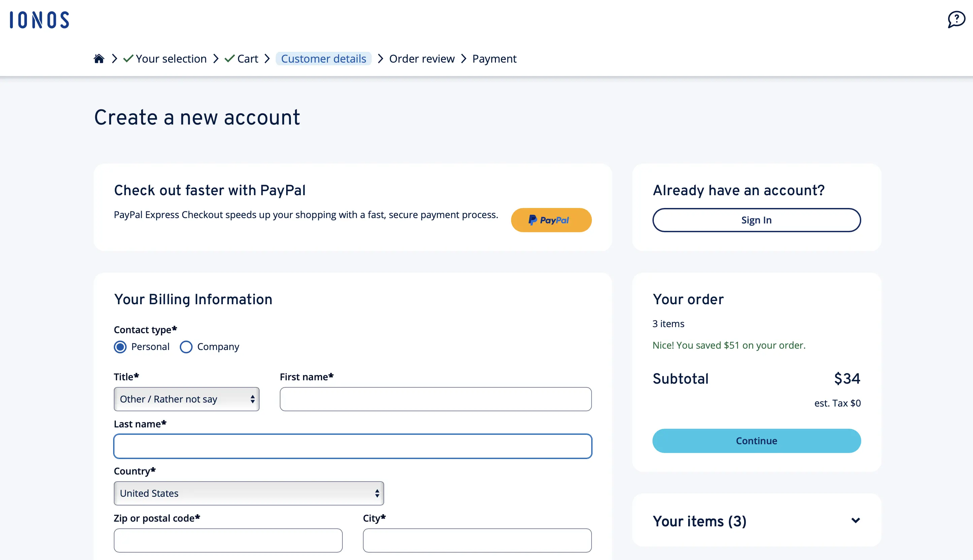Open help via the question mark icon
This screenshot has height=560, width=973.
point(957,19)
